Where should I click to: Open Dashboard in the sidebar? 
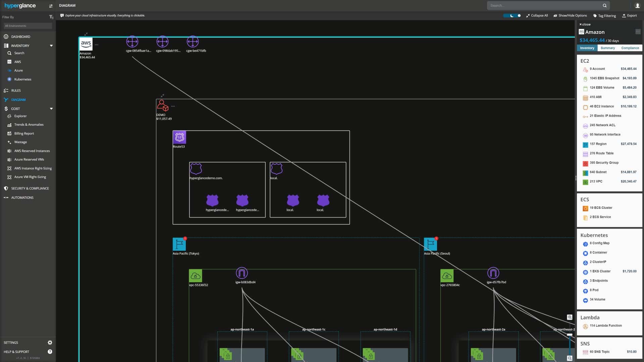[x=20, y=37]
